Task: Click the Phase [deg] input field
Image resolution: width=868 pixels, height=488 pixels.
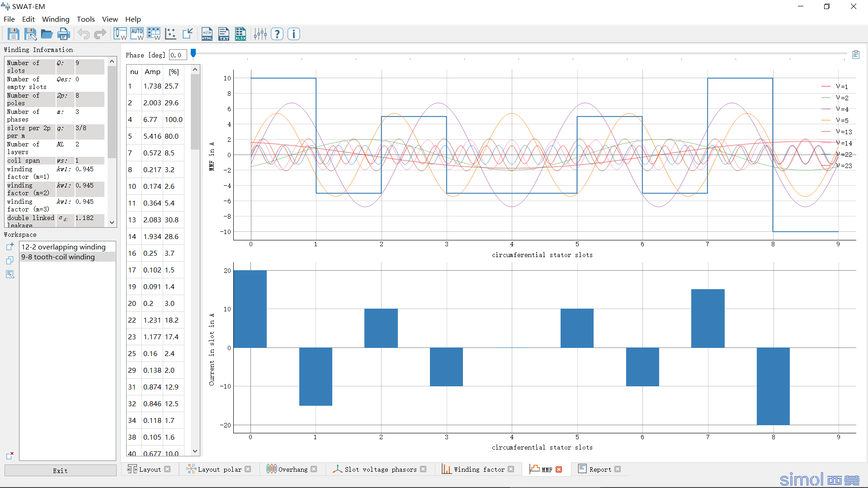Action: click(x=178, y=55)
